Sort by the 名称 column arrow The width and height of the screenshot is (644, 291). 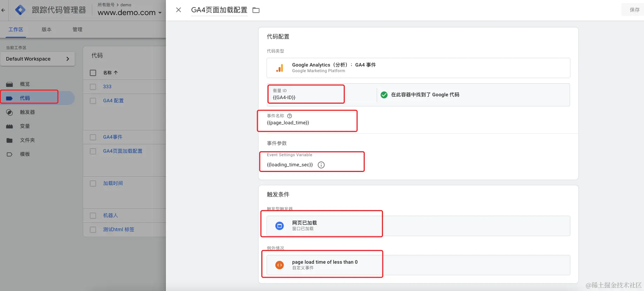[x=116, y=72]
